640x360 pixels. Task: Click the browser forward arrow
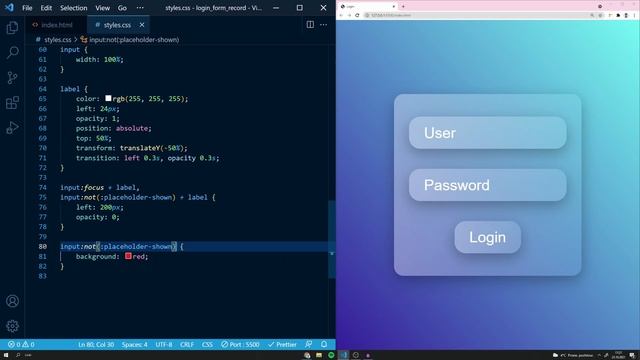(x=349, y=15)
